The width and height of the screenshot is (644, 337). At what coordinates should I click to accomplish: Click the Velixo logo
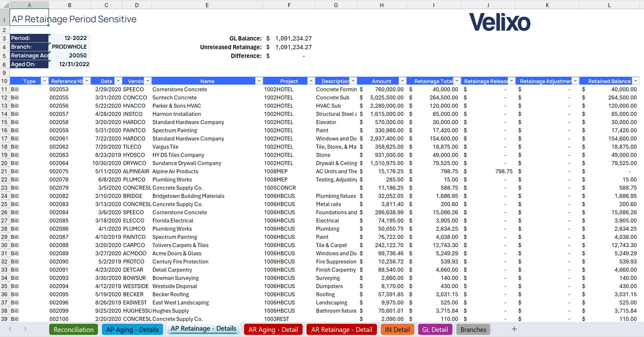click(x=499, y=22)
